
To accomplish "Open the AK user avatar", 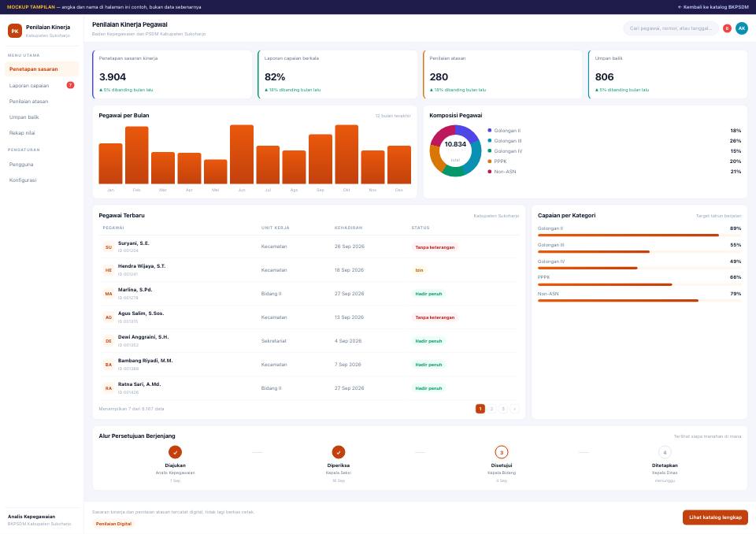I will (x=742, y=28).
